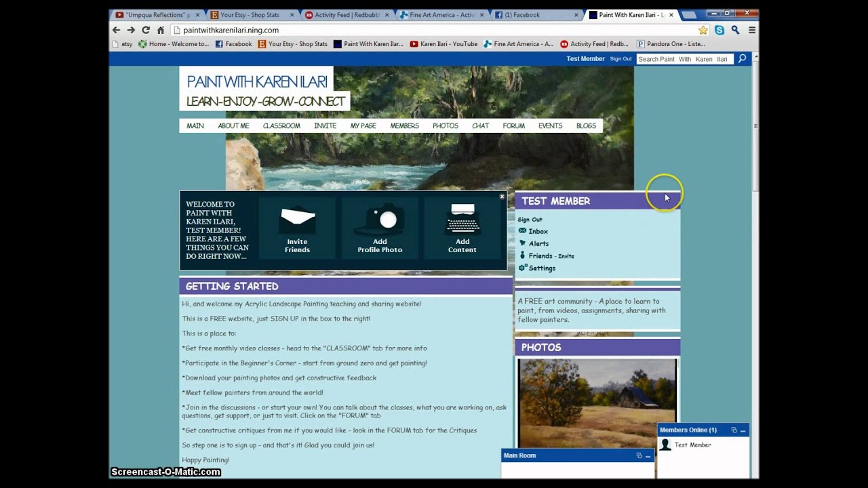Open the EVENTS navigation item
This screenshot has height=488, width=868.
(x=550, y=126)
